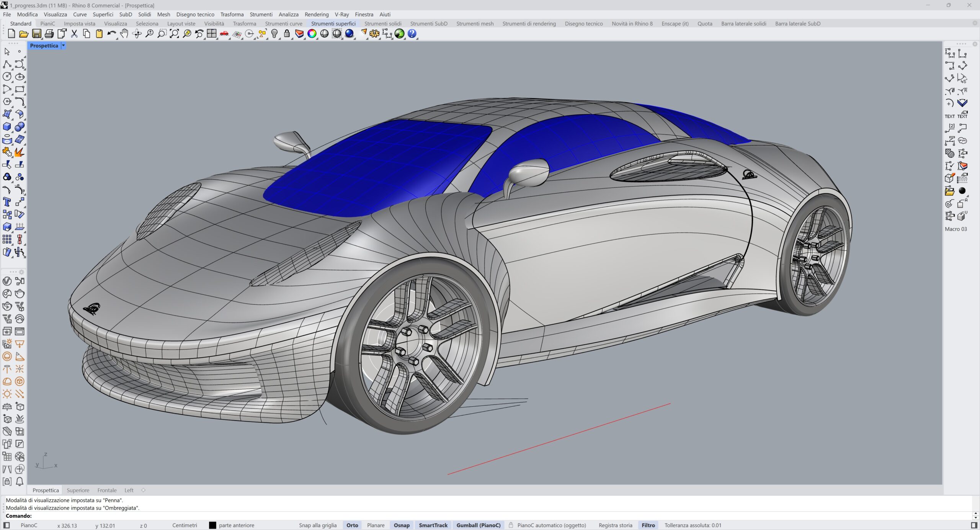Click the padlock lock objects icon
980x530 pixels.
[x=287, y=34]
